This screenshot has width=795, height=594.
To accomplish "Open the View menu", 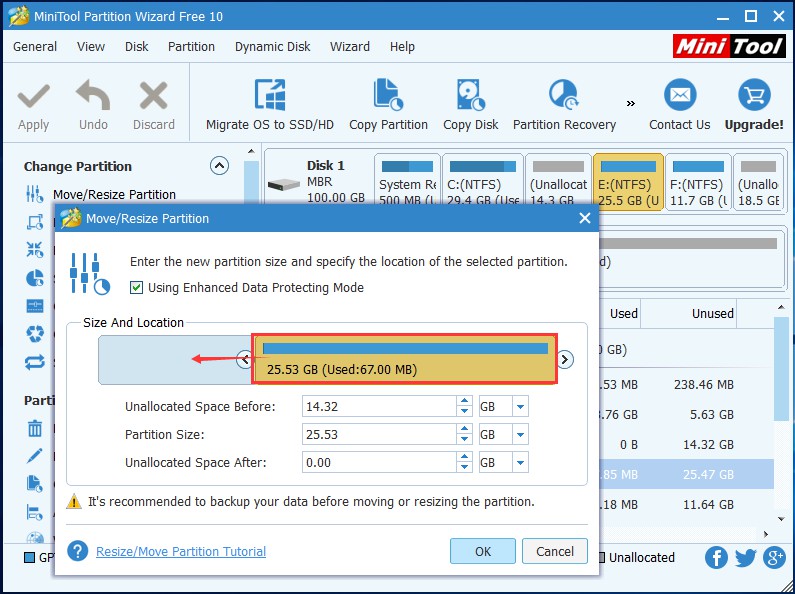I will pos(91,47).
